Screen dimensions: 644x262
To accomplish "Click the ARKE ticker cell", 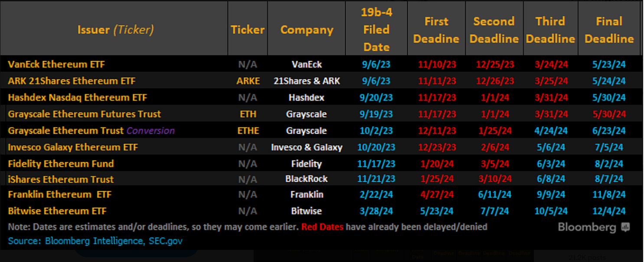I will [x=248, y=81].
